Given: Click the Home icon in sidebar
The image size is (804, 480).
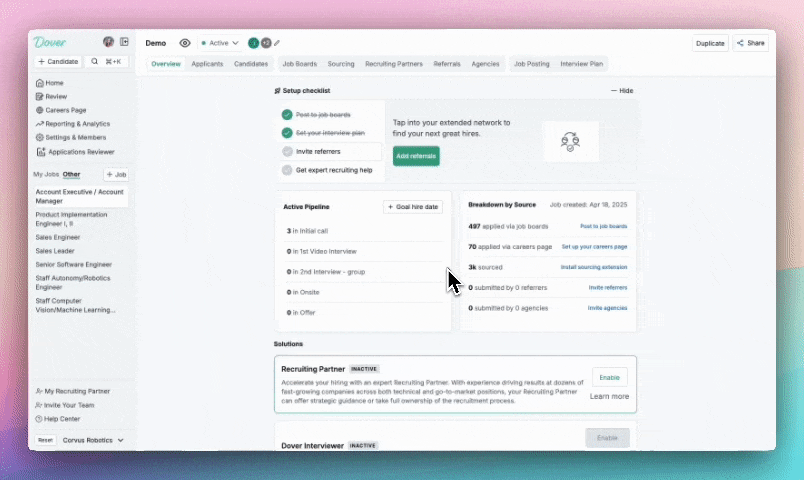Looking at the screenshot, I should [x=39, y=83].
